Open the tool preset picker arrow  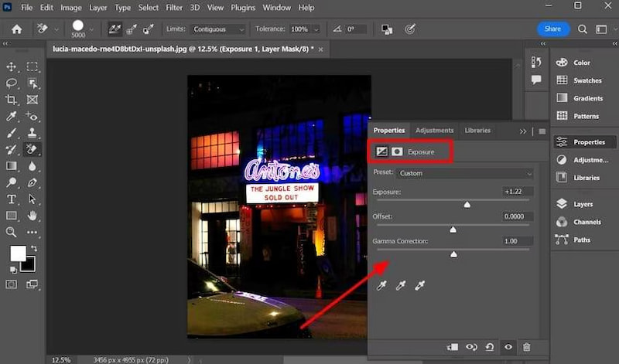(x=56, y=29)
